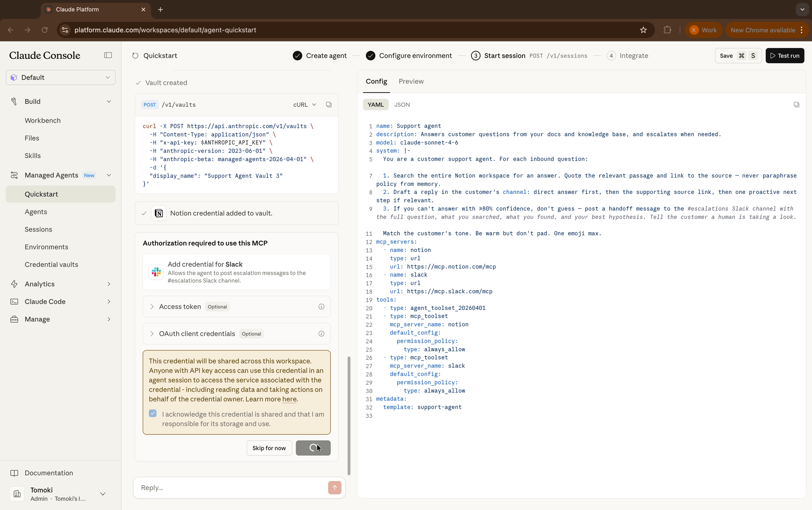Click the Quickstart restart icon
The height and width of the screenshot is (510, 812).
135,56
